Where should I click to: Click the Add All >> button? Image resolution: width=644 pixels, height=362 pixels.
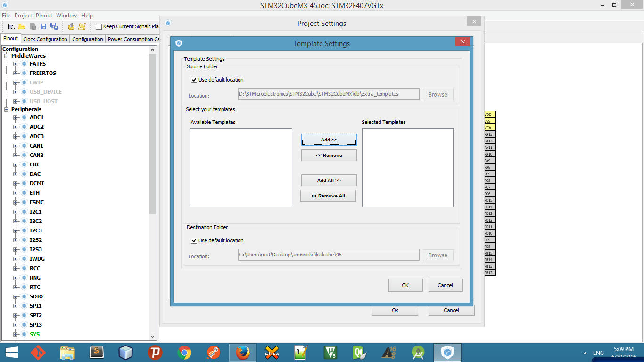click(329, 180)
